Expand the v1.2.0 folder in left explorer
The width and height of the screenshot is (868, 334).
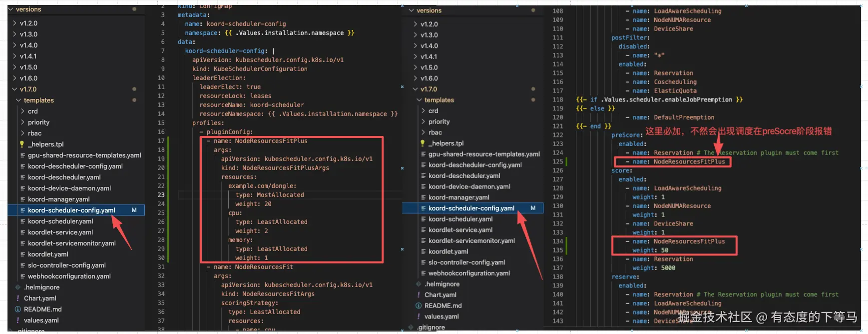click(x=15, y=23)
